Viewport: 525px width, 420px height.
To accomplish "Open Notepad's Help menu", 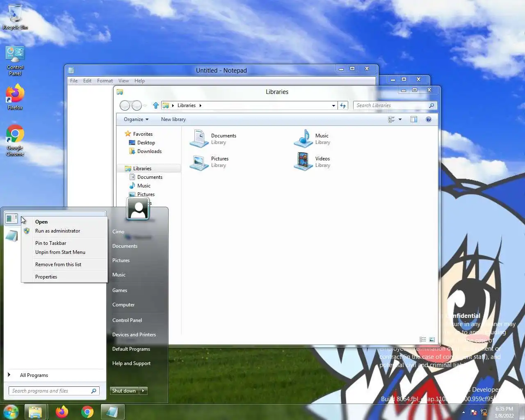I will (x=139, y=81).
